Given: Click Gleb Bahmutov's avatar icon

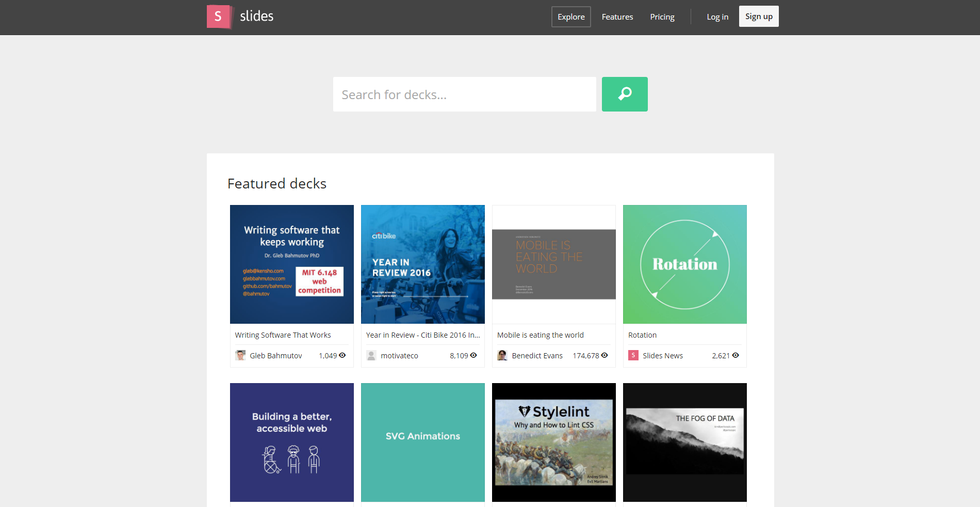Looking at the screenshot, I should 240,355.
